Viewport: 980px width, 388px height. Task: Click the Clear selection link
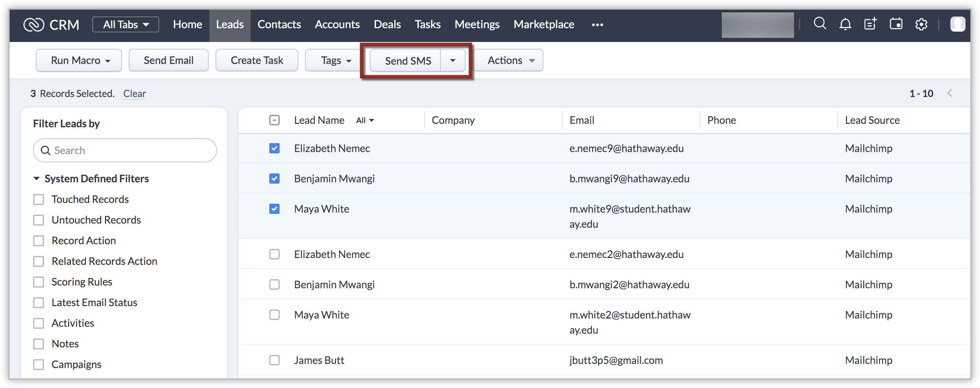click(134, 94)
